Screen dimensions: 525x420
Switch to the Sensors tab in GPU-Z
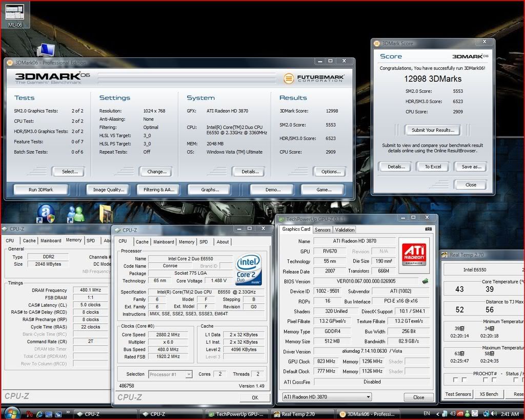click(322, 230)
